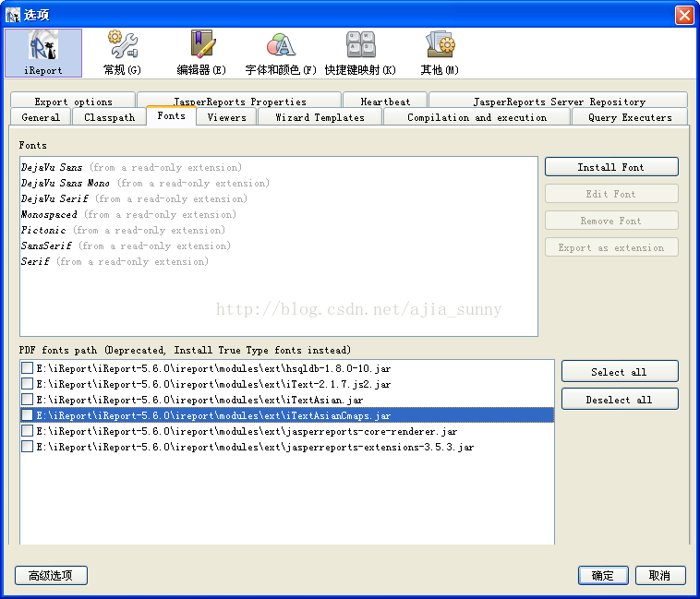Cancel with the 取消 button
This screenshot has width=700, height=599.
659,575
